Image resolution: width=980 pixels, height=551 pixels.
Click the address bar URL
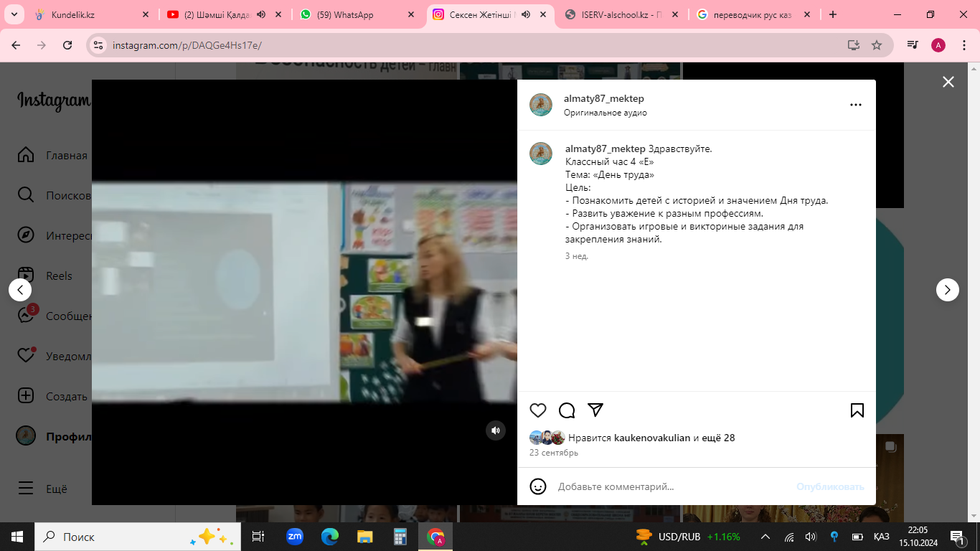tap(187, 45)
